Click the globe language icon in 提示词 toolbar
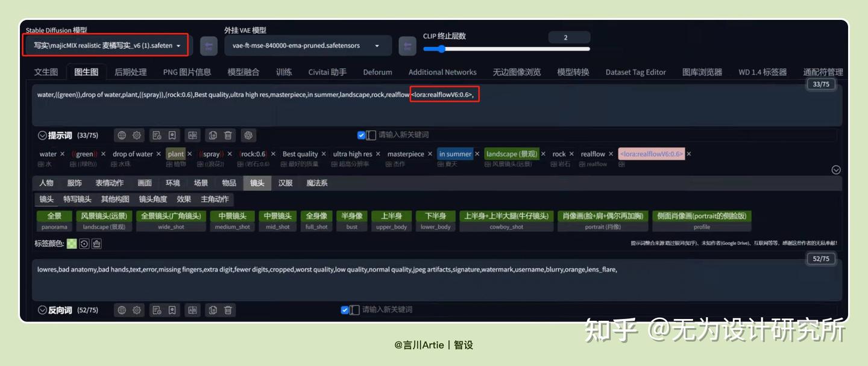Image resolution: width=868 pixels, height=366 pixels. [x=122, y=135]
